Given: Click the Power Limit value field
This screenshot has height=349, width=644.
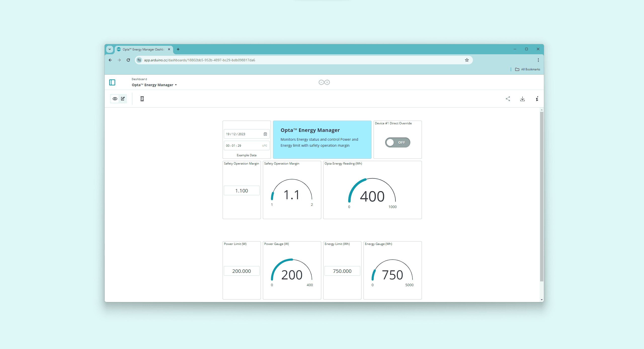Looking at the screenshot, I should point(242,271).
